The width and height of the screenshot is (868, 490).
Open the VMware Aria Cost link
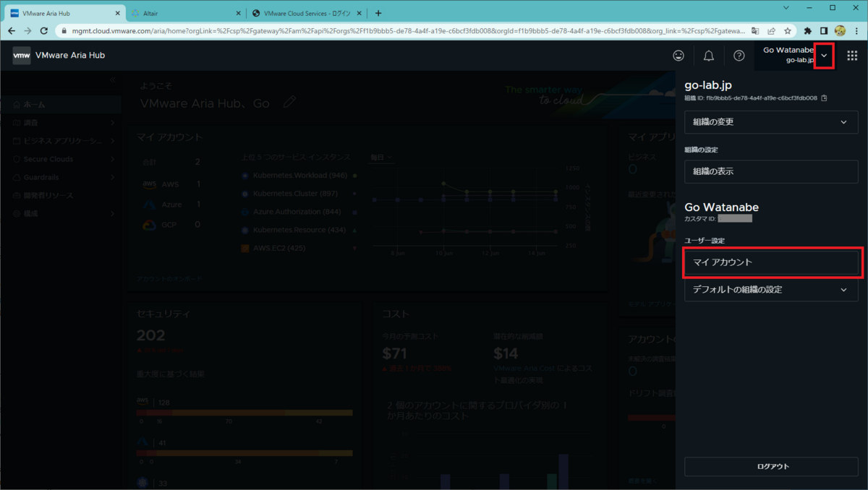[524, 369]
